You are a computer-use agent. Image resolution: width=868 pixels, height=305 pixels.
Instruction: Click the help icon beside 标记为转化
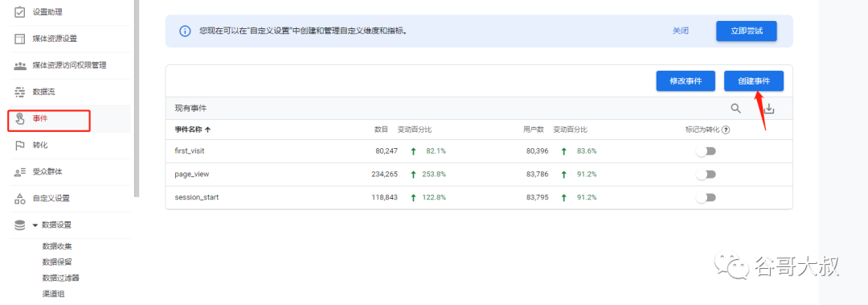726,130
